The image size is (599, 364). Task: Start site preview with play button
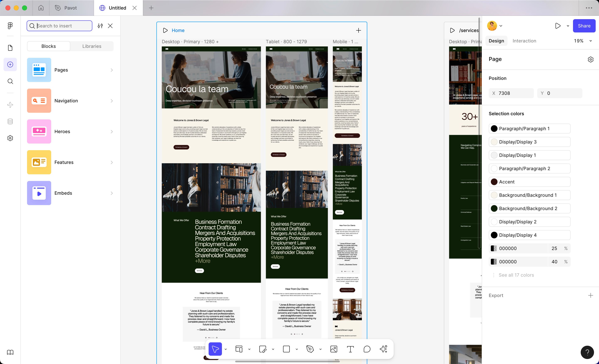click(x=558, y=26)
